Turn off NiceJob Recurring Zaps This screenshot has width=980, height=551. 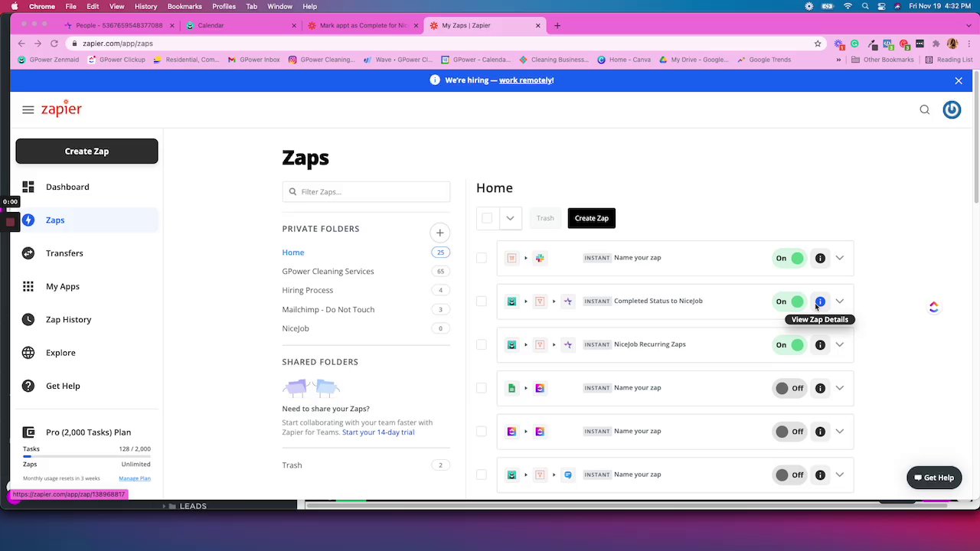(x=789, y=345)
